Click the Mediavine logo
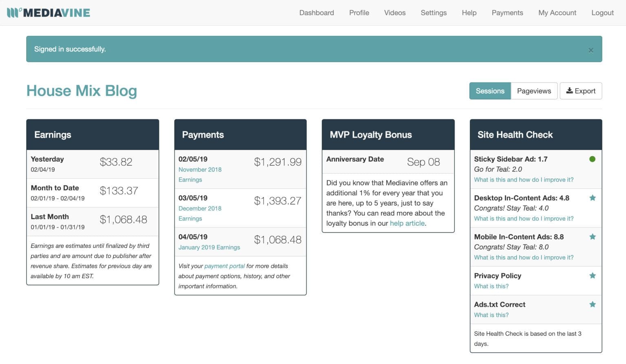The width and height of the screenshot is (626, 364). pos(48,13)
